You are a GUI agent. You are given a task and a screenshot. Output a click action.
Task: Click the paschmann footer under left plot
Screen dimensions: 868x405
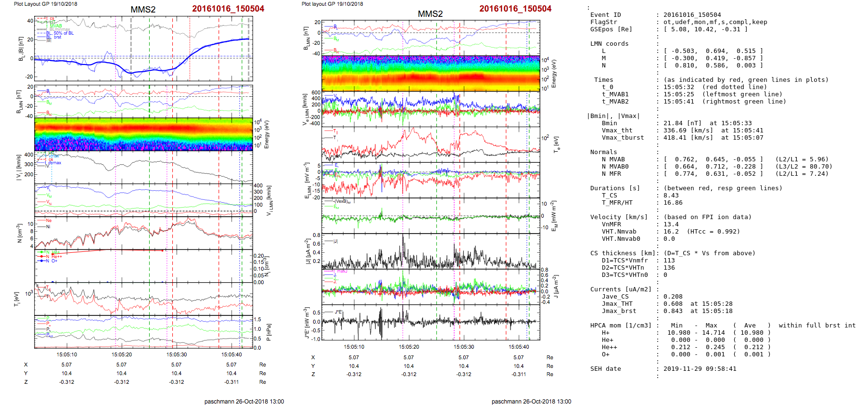tap(244, 401)
